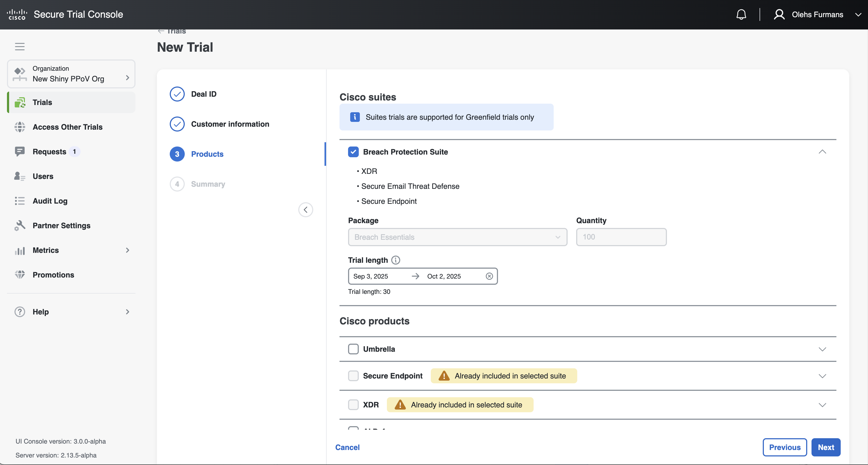868x465 pixels.
Task: Click the Customer information checkmark icon
Action: [177, 124]
